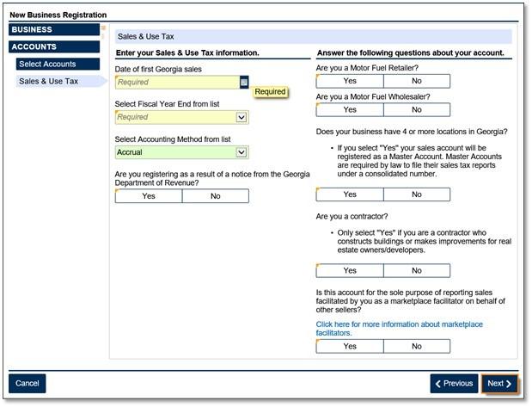
Task: Open the calendar icon for first Georgia sales date
Action: tap(243, 83)
